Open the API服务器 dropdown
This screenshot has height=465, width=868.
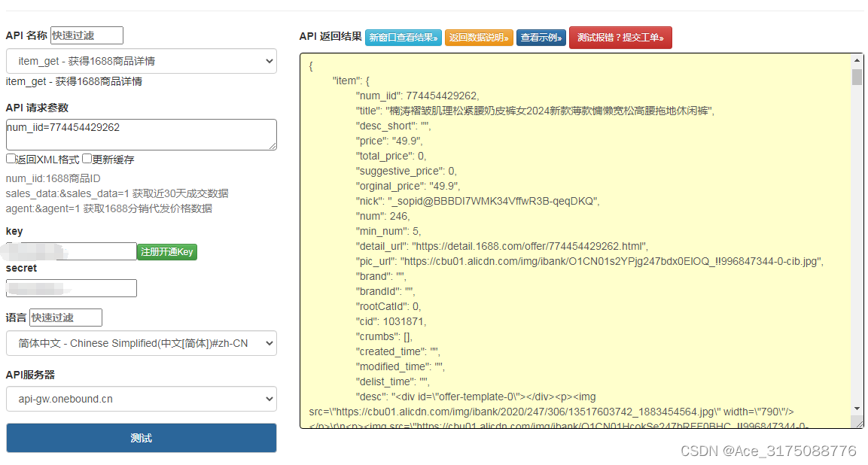pos(141,399)
